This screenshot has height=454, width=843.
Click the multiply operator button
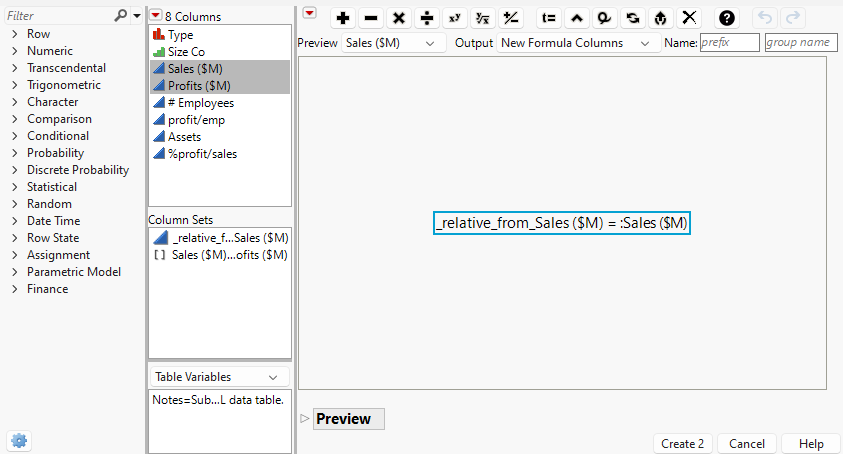398,18
